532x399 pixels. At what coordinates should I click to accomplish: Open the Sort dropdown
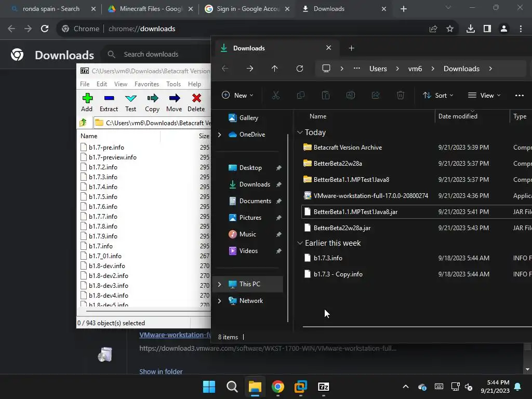tap(438, 96)
